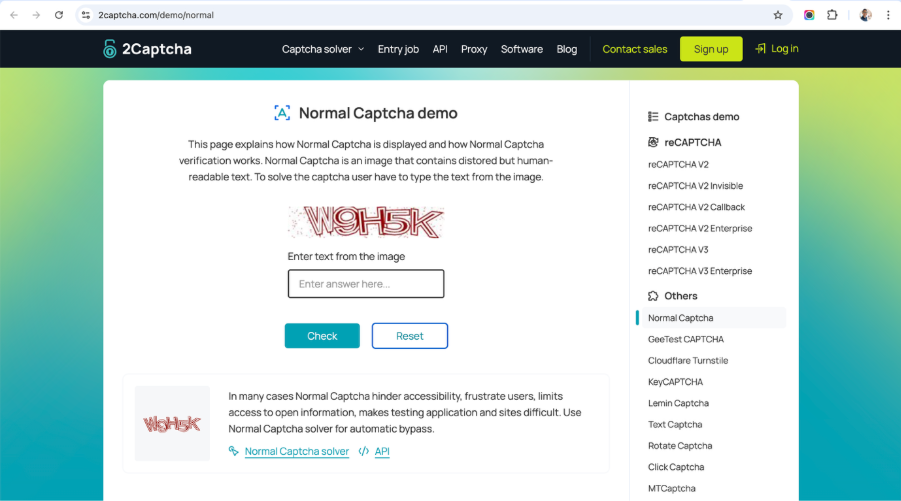Click the 2Captcha lock logo icon
The width and height of the screenshot is (901, 501).
(109, 49)
